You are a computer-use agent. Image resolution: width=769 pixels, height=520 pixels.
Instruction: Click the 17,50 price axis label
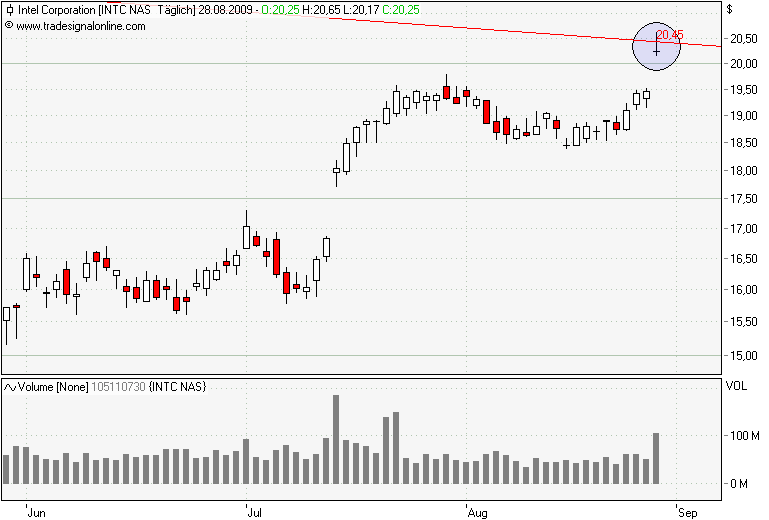[743, 199]
